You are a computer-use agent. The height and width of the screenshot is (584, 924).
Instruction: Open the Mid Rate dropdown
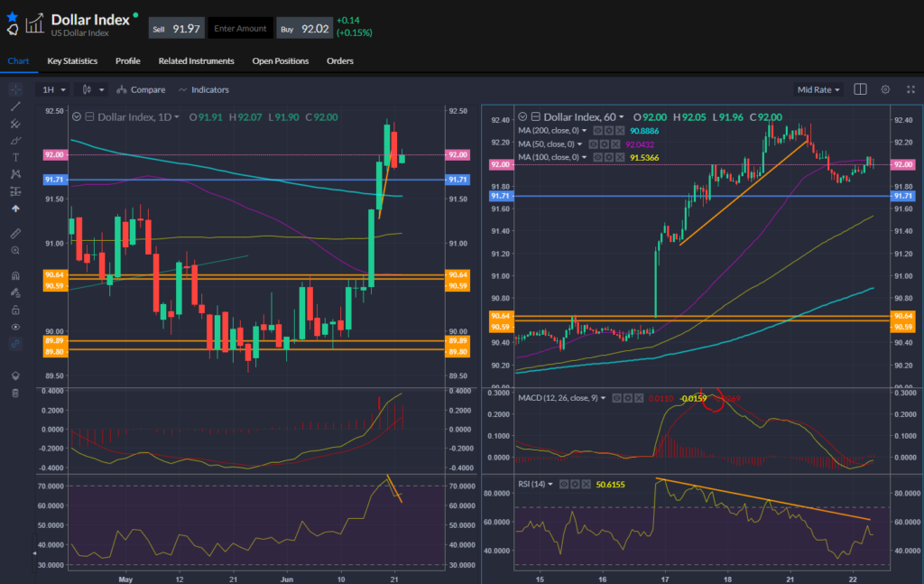click(818, 89)
